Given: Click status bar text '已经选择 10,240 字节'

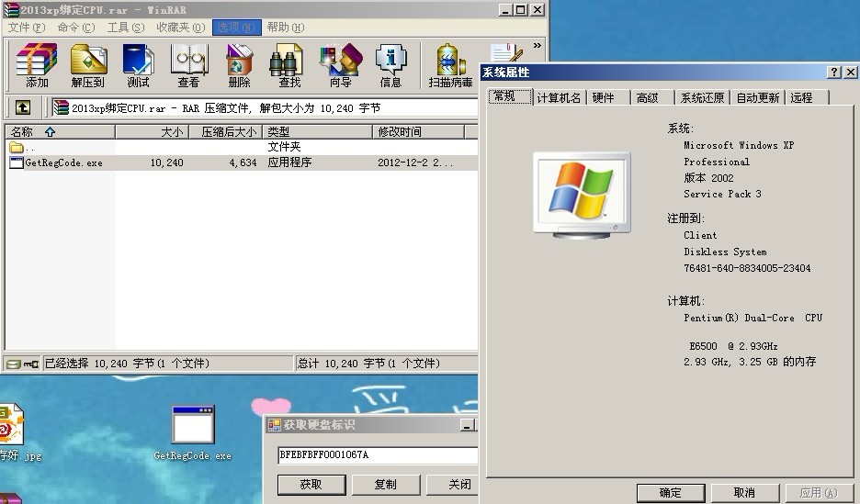Looking at the screenshot, I should tap(127, 364).
